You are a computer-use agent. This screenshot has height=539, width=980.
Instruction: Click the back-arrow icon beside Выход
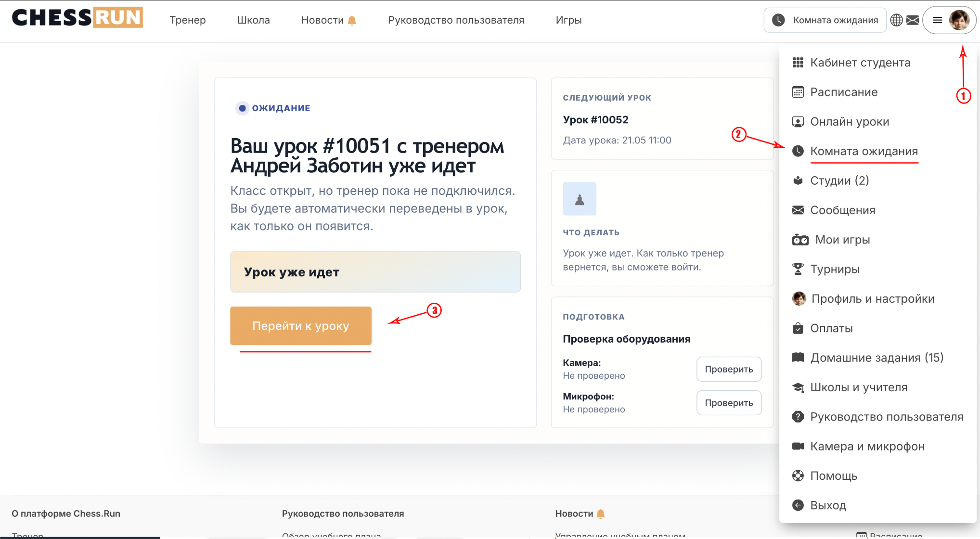tap(798, 505)
